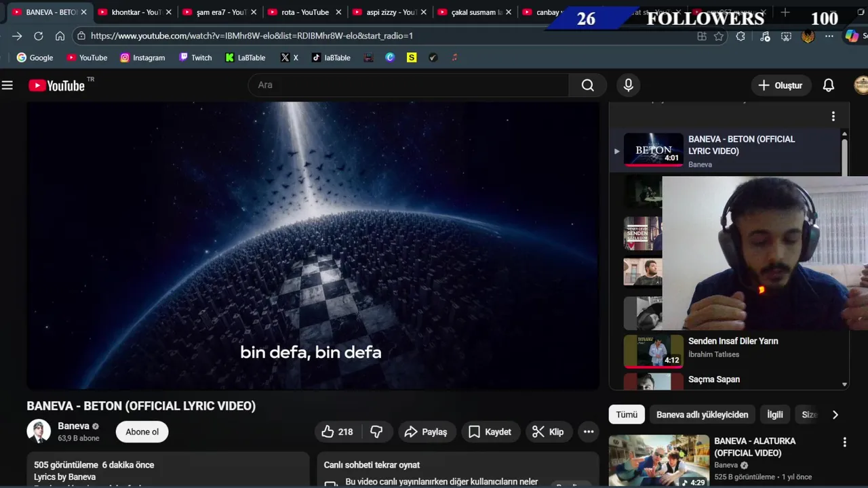868x488 pixels.
Task: Close the BANEVA - BETON browser tab
Action: coord(83,12)
